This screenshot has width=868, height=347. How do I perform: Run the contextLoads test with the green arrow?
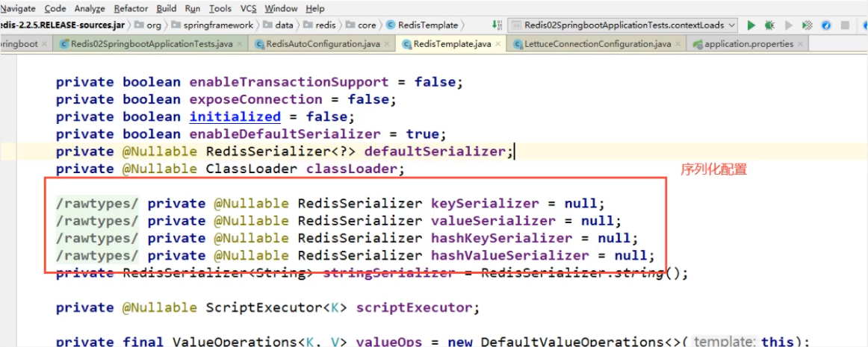[x=751, y=25]
